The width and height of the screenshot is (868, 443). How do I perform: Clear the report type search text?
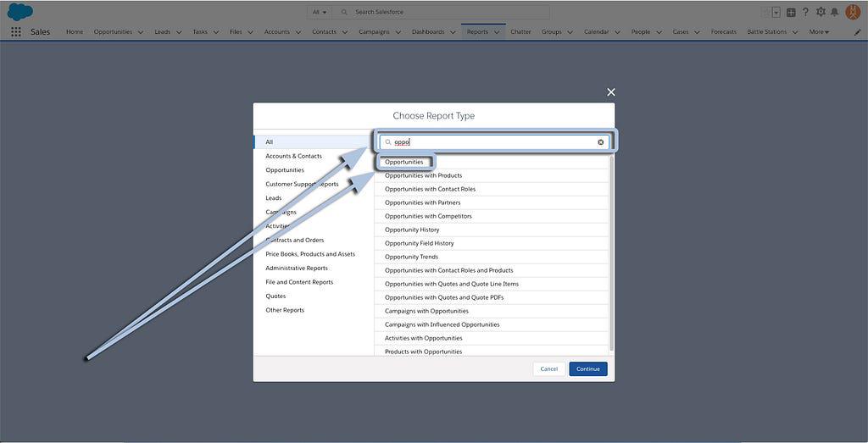(x=601, y=142)
